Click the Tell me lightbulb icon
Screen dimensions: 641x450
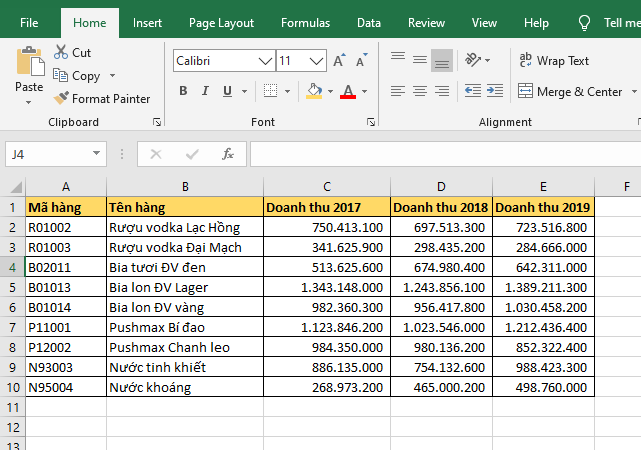(584, 23)
